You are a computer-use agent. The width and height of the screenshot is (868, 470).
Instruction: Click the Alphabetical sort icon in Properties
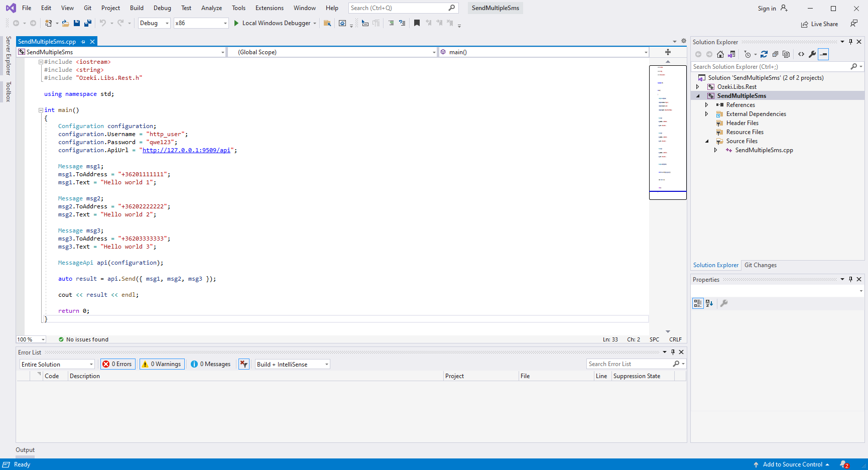pos(709,303)
